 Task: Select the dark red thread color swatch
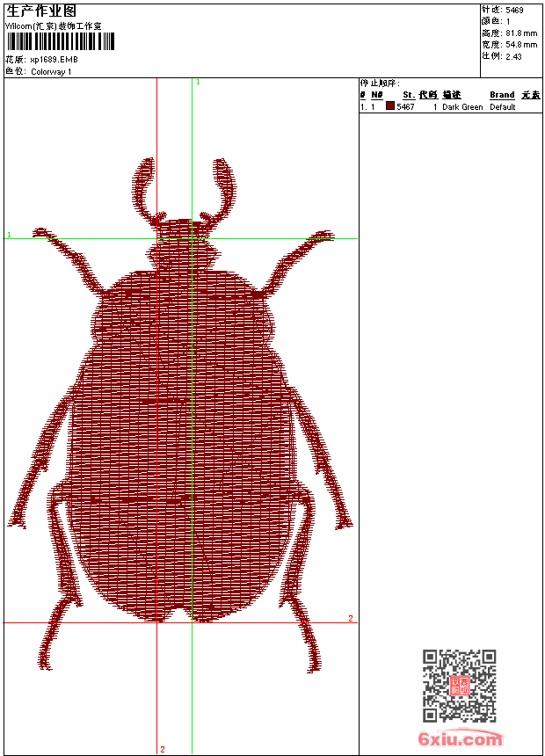click(390, 106)
